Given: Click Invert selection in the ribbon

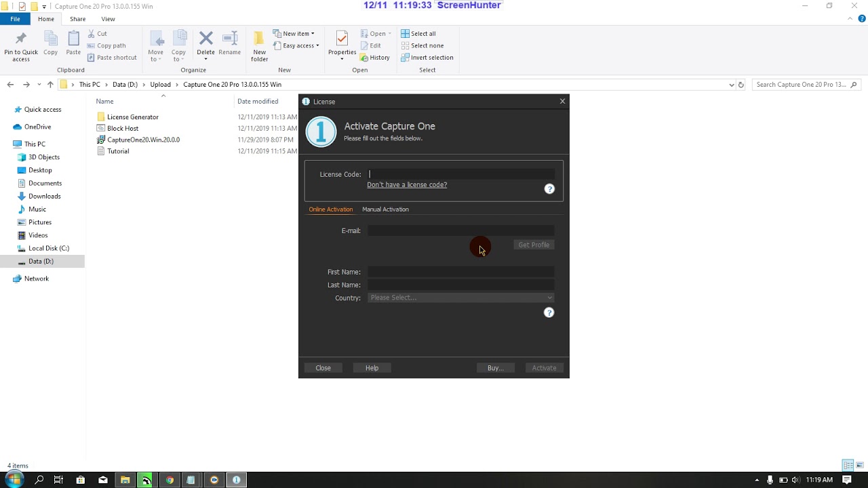Looking at the screenshot, I should pos(427,58).
